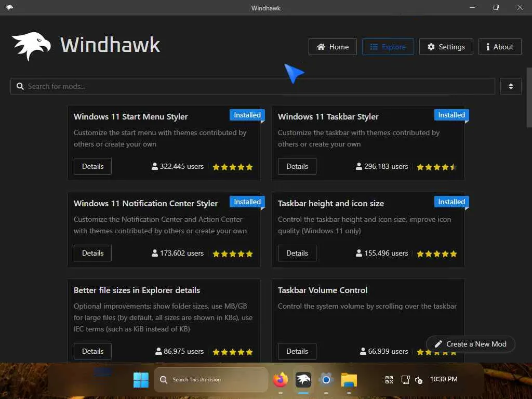
Task: Click the Windhawk taskbar icon
Action: coord(303,380)
